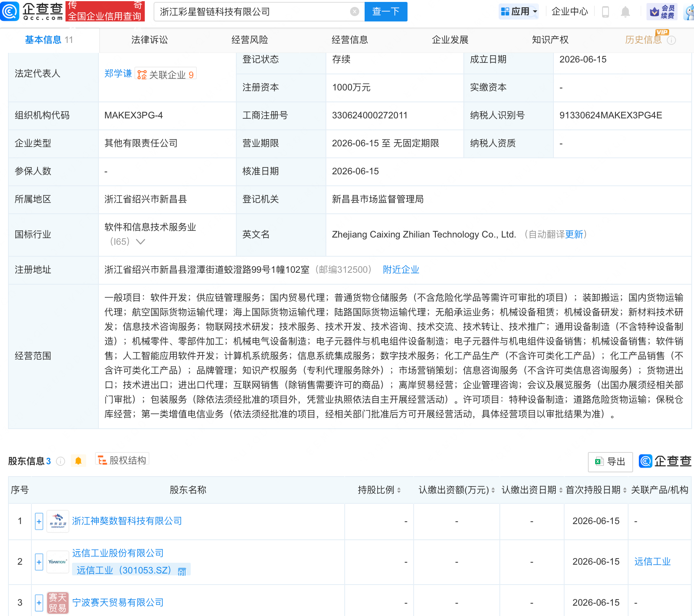Select taxpayer ID 91330624MAKEX3PG4E
This screenshot has width=694, height=616.
tap(611, 115)
